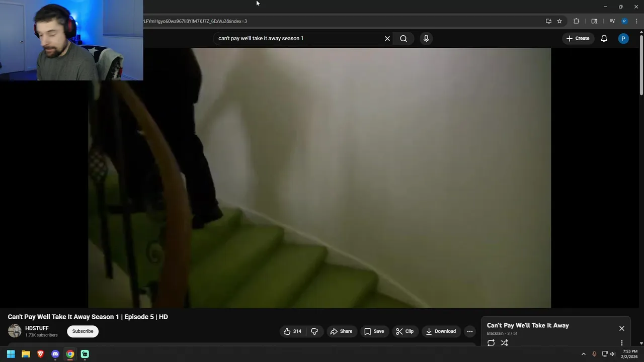The height and width of the screenshot is (362, 644).
Task: Open Chrome profile avatar in toolbar
Action: [624, 21]
